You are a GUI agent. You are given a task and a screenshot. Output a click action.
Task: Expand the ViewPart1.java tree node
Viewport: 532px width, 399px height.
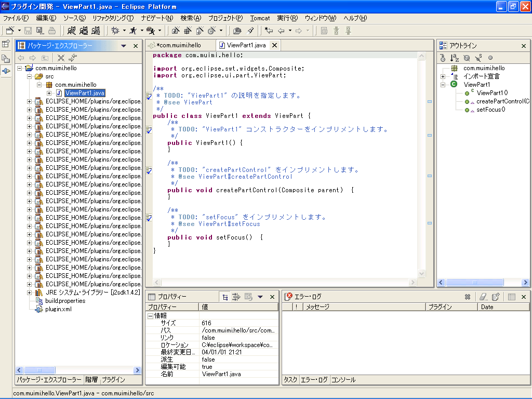(49, 94)
